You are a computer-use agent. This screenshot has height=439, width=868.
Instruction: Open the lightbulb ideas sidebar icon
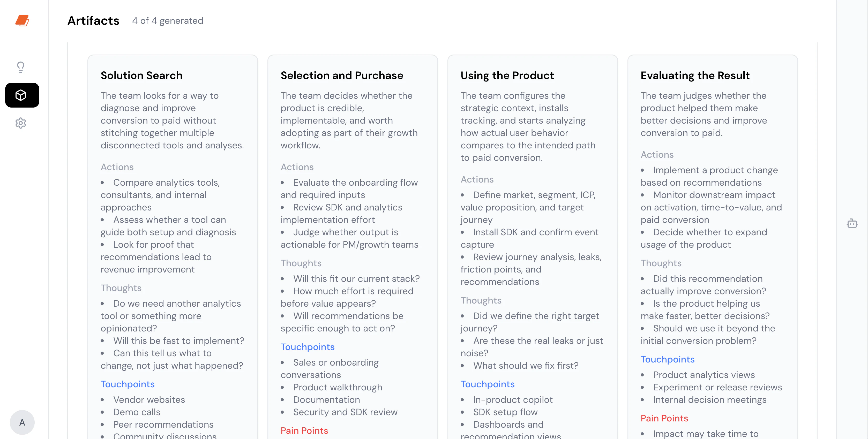[x=20, y=67]
